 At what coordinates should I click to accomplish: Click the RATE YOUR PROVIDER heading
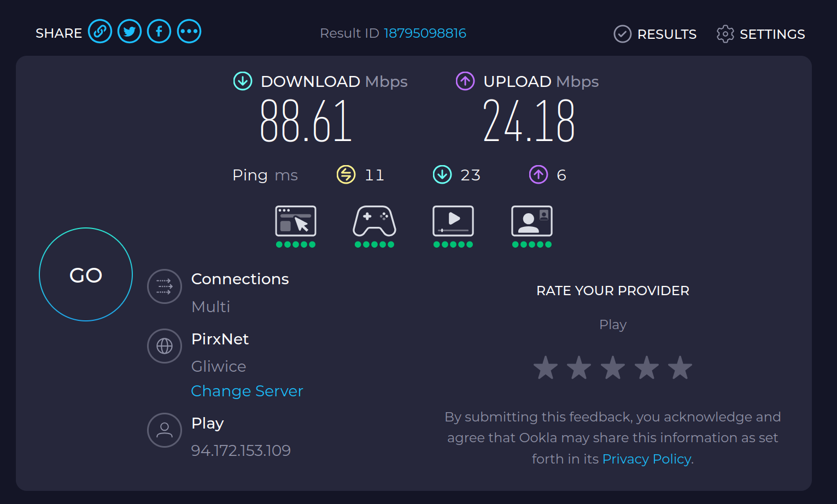(613, 291)
